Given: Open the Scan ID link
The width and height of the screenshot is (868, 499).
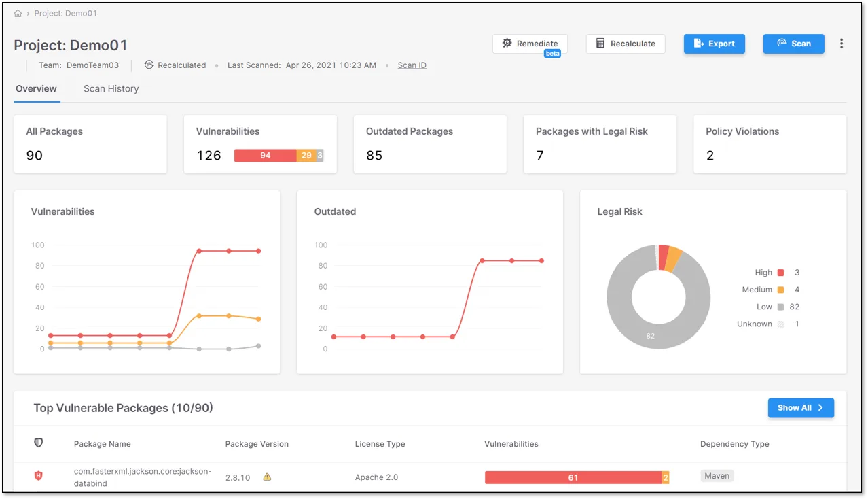Looking at the screenshot, I should 412,65.
